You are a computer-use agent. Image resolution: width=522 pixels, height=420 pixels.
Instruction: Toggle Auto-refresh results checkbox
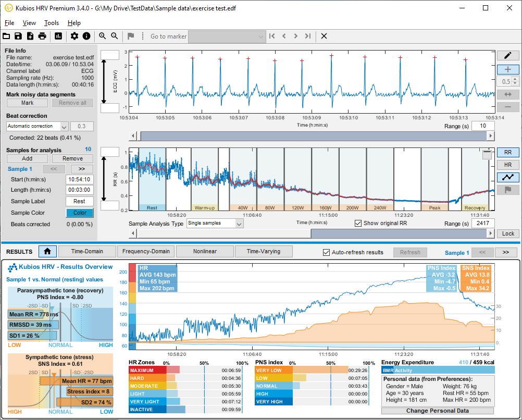click(326, 252)
